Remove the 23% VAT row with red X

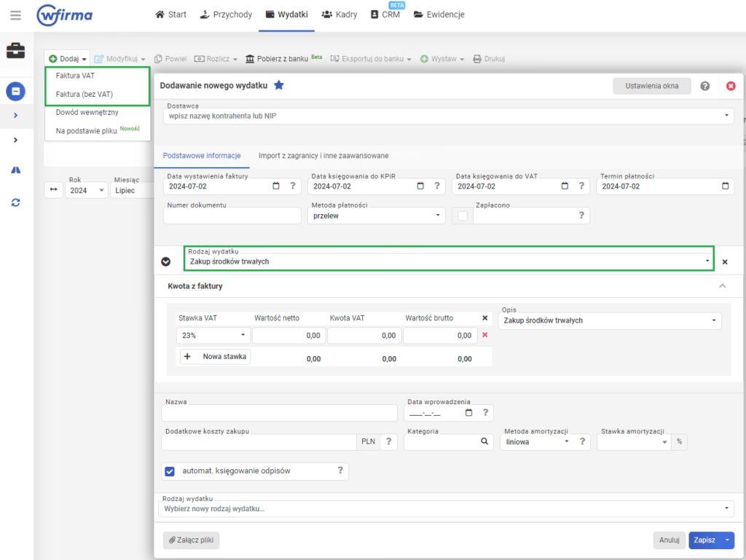[x=485, y=336]
